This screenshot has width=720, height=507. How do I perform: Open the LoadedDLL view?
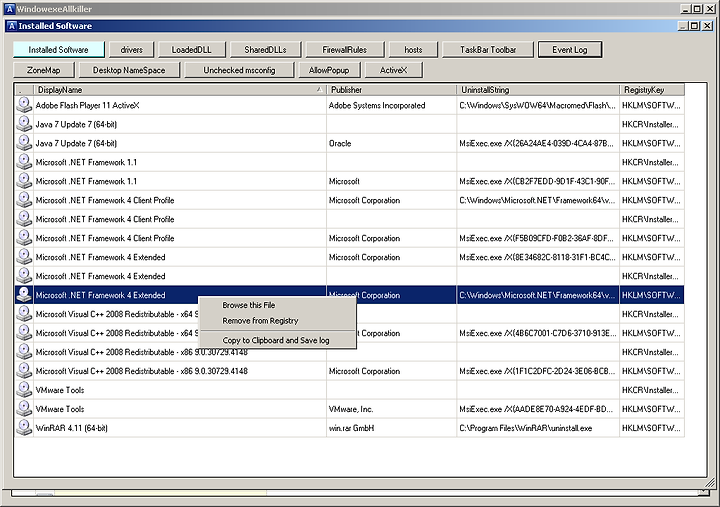coord(192,50)
